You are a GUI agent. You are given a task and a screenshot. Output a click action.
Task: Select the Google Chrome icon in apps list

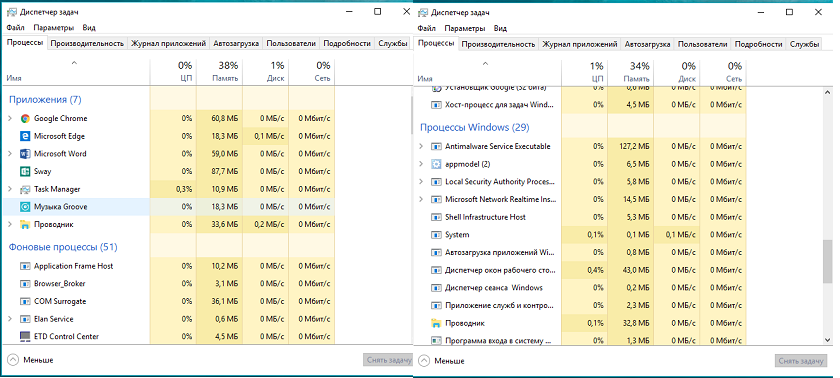tap(25, 118)
